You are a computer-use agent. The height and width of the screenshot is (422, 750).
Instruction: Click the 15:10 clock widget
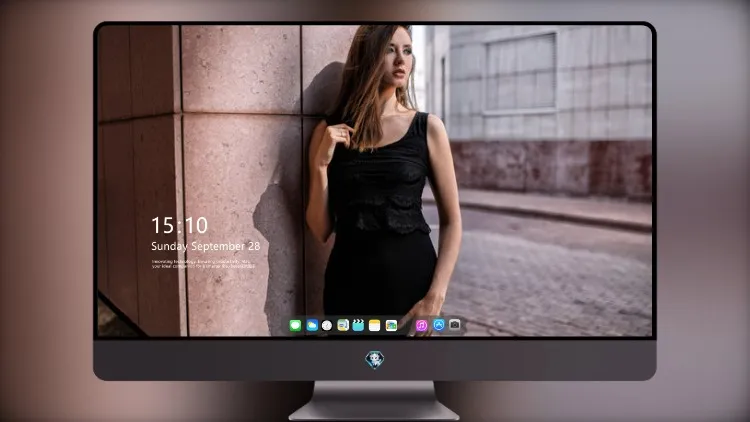[179, 225]
